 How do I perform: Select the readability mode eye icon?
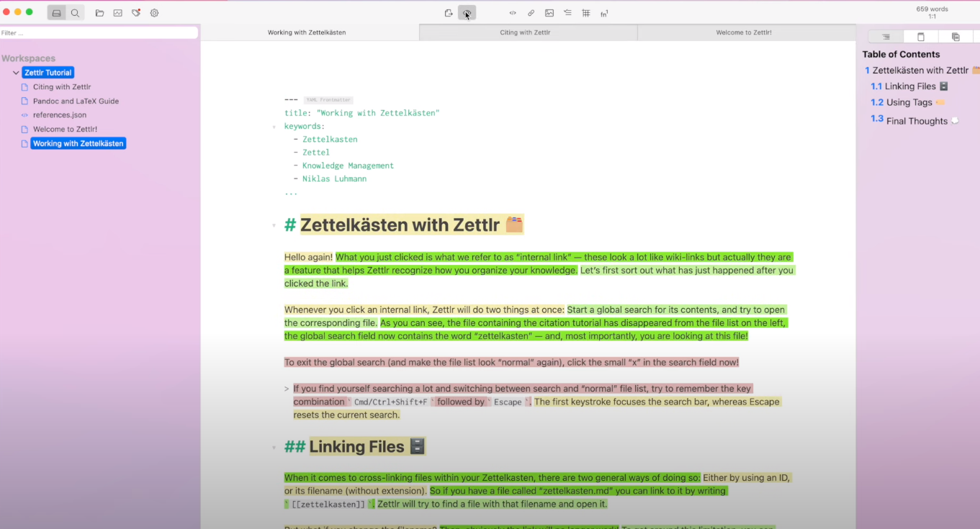point(467,12)
